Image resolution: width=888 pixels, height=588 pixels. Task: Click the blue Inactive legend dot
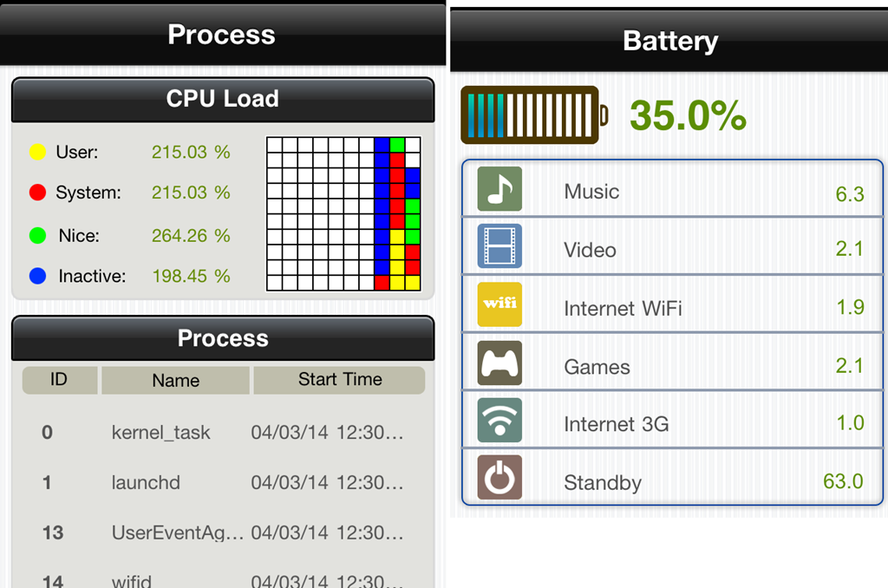tap(37, 277)
